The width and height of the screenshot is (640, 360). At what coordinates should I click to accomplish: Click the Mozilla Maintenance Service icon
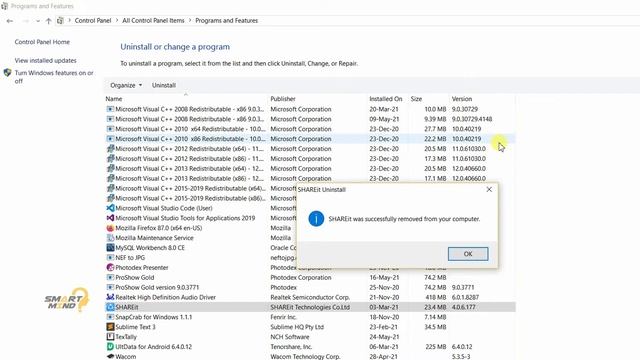110,238
